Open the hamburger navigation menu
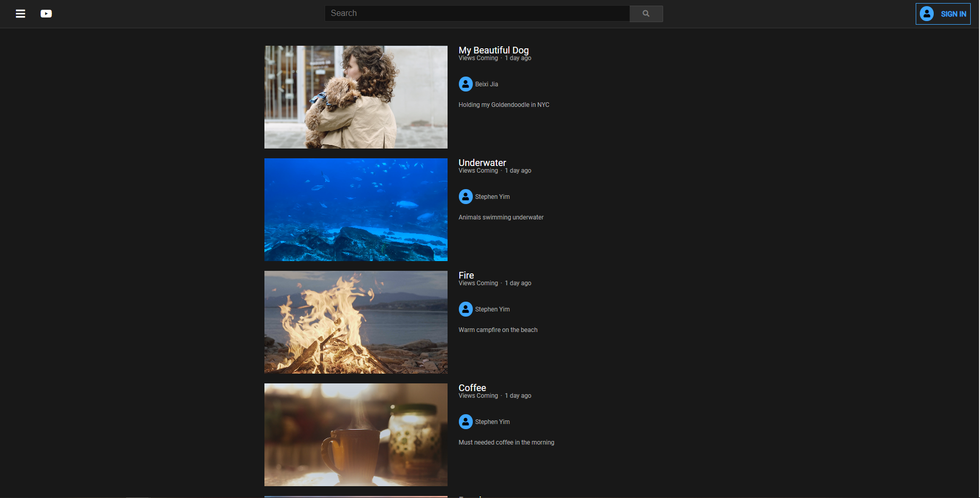Screen dimensions: 980x498 [x=21, y=14]
